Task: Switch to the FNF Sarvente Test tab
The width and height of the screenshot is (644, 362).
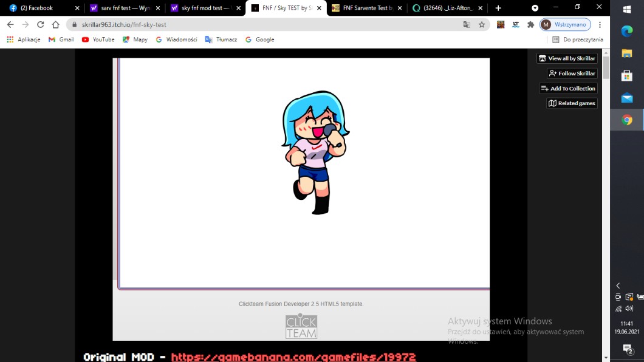Action: [x=365, y=8]
